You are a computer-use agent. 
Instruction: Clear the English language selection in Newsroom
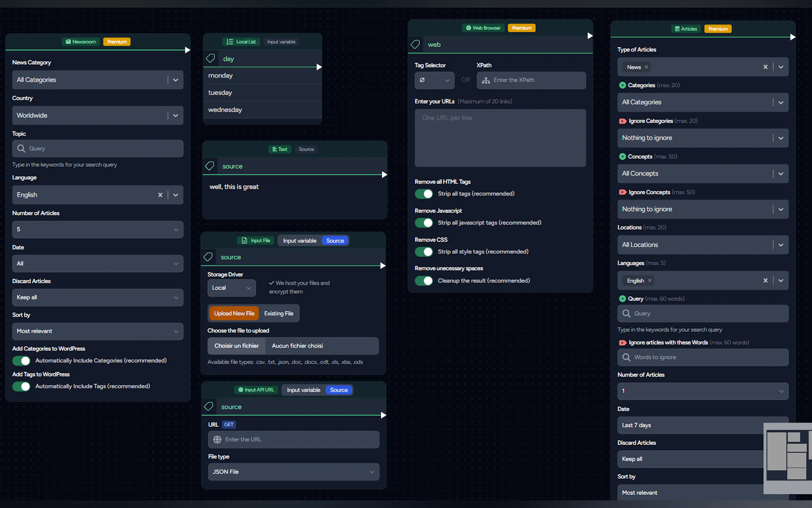(x=160, y=195)
